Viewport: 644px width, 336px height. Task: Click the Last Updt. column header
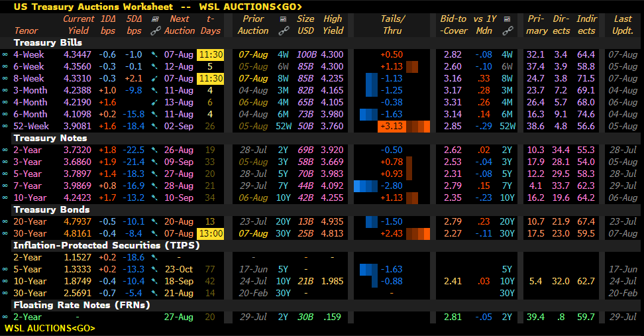tap(623, 25)
